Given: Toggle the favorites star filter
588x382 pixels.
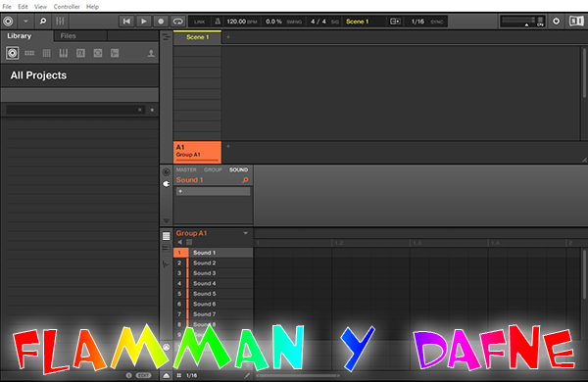Looking at the screenshot, I should click(x=152, y=110).
